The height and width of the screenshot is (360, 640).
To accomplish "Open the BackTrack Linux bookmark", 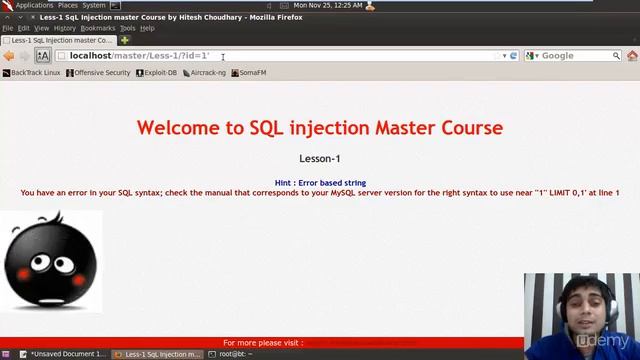I will tap(31, 73).
